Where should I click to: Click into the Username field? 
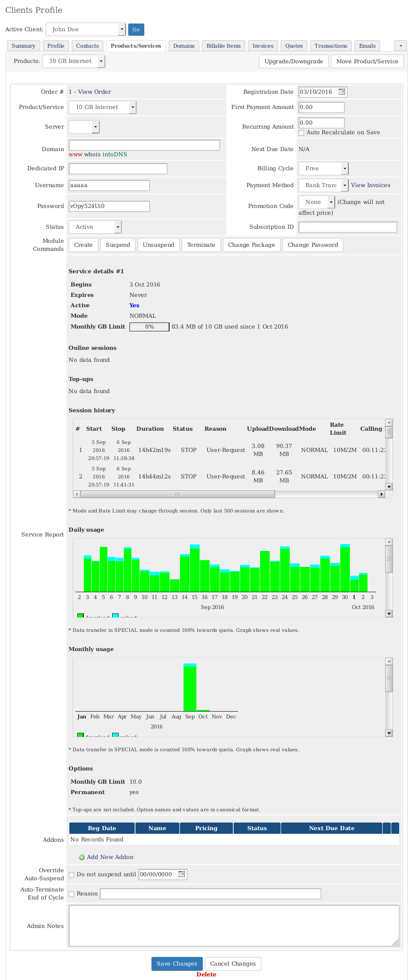pyautogui.click(x=109, y=185)
